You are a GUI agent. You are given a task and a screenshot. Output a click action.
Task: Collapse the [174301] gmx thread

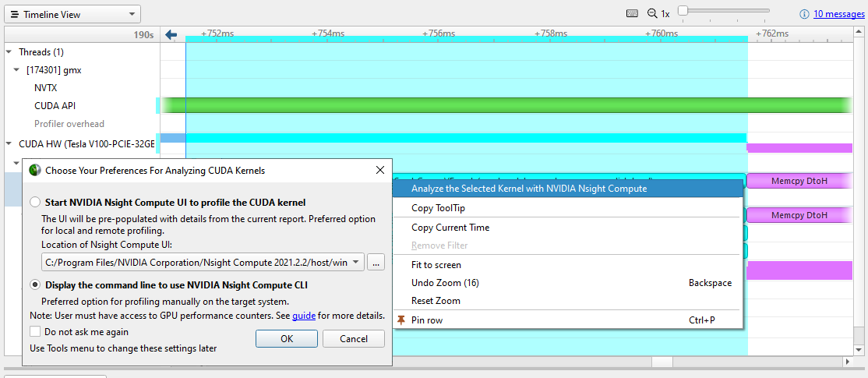click(x=16, y=69)
